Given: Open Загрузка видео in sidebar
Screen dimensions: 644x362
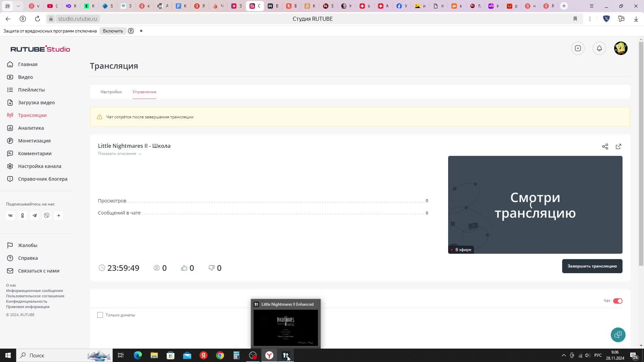Looking at the screenshot, I should [36, 103].
